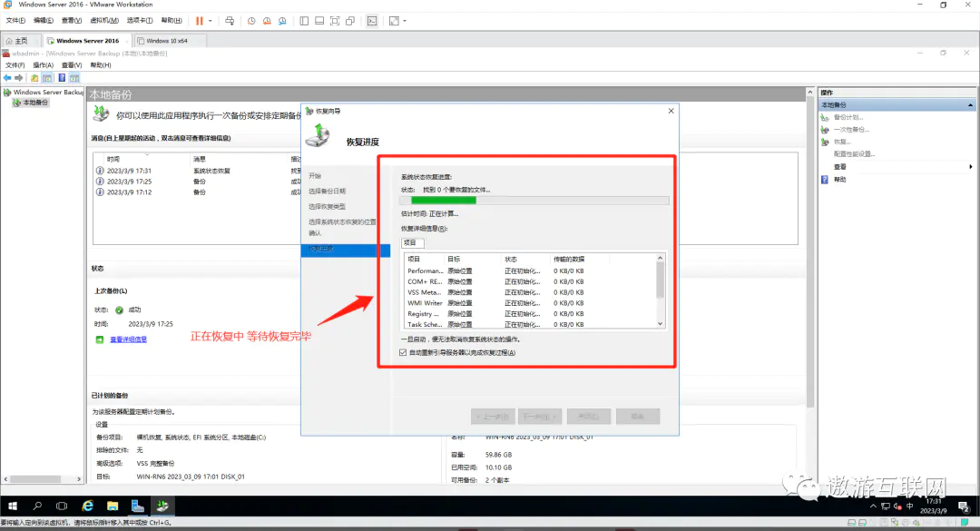Open the Windows Start menu
Screen dimensions: 980x531
point(13,506)
